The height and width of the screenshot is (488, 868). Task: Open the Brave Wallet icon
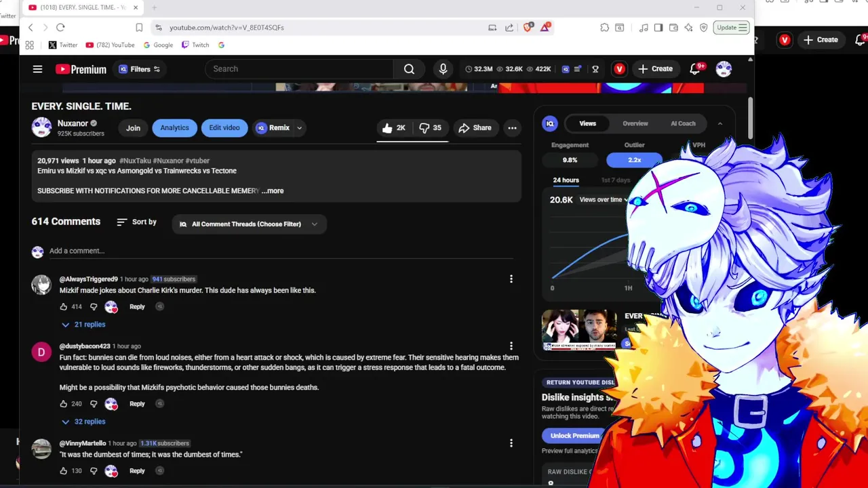[x=673, y=27]
